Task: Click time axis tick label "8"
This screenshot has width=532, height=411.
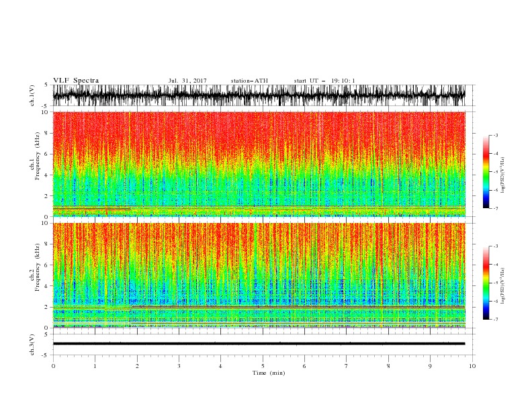Action: [x=388, y=366]
